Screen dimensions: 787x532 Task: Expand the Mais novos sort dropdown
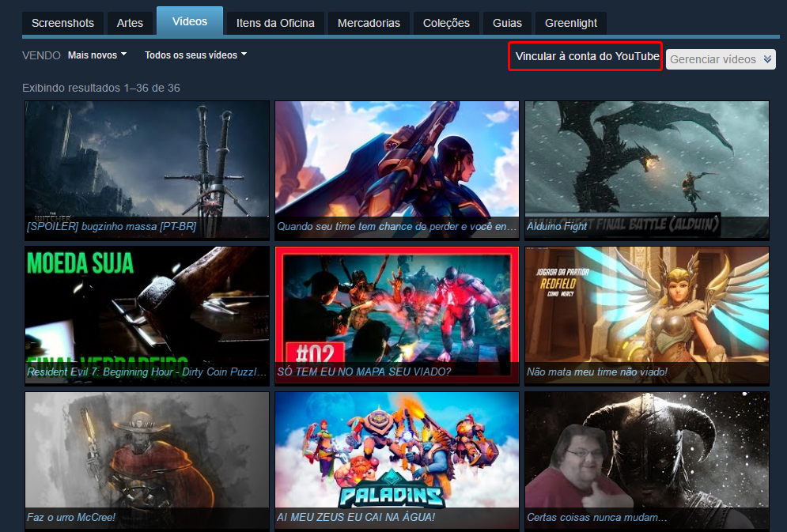tap(97, 55)
